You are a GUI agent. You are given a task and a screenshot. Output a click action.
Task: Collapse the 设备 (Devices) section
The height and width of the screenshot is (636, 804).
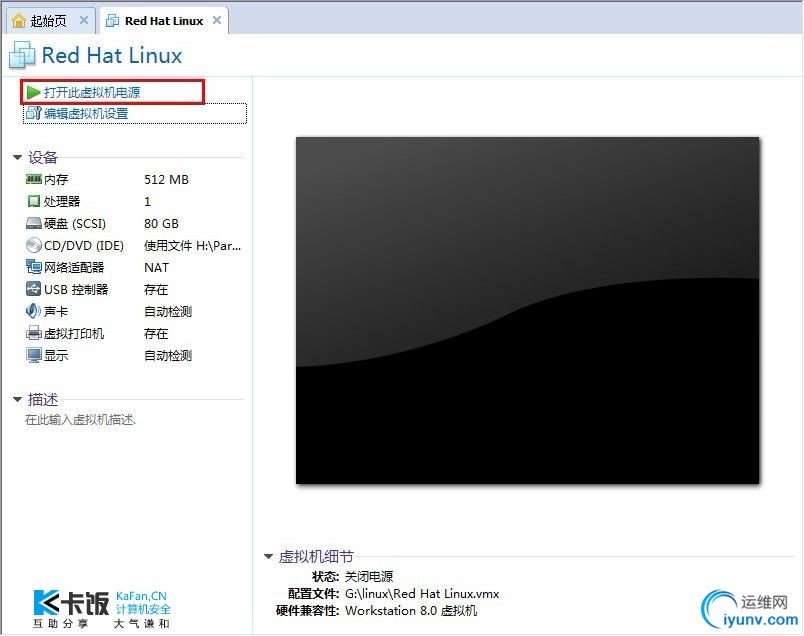(x=17, y=157)
